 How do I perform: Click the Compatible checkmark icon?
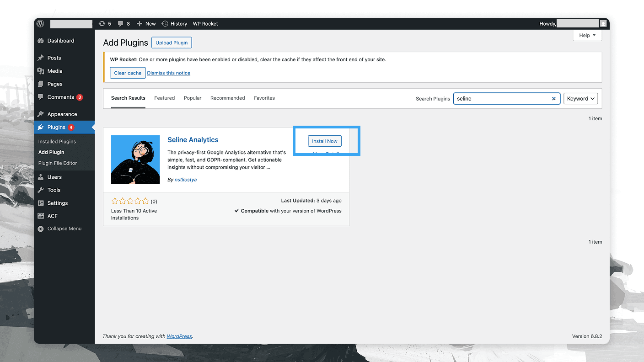[x=236, y=211]
